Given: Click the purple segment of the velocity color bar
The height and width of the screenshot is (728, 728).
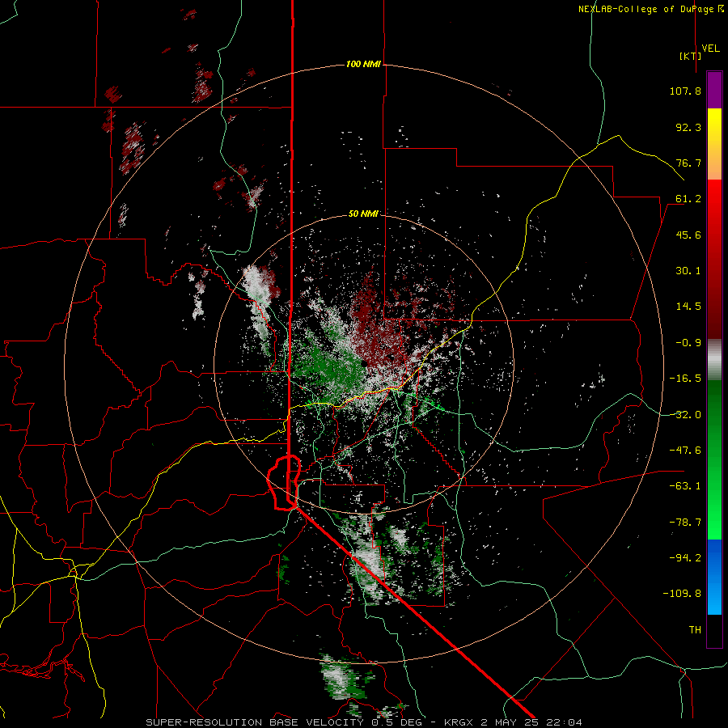Looking at the screenshot, I should click(714, 90).
